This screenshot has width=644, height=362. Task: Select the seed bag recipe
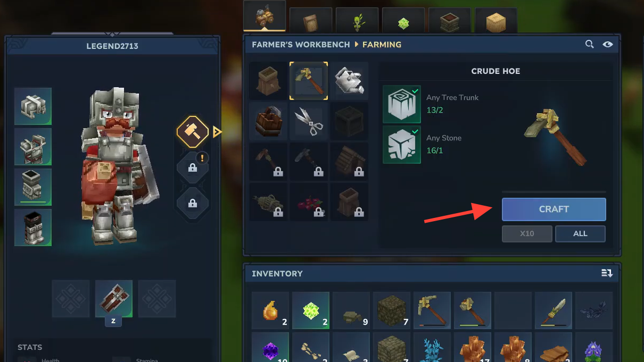[269, 81]
